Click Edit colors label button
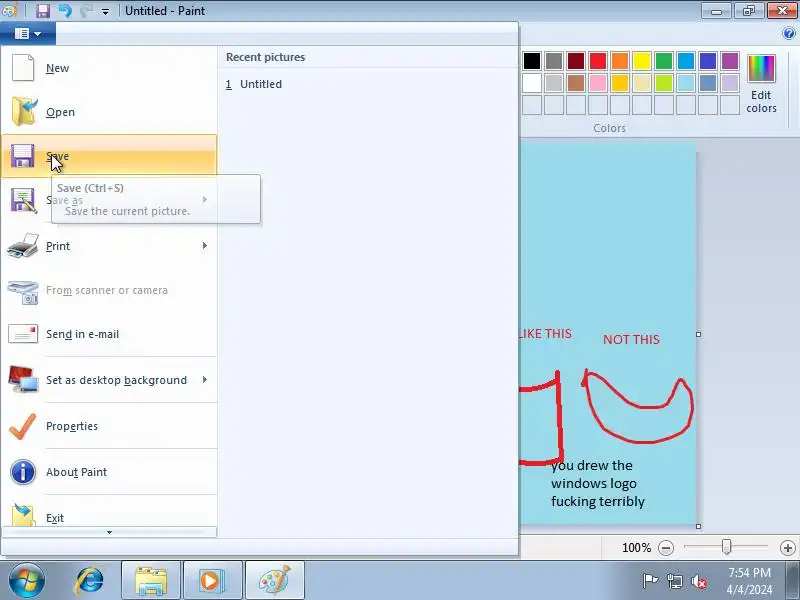Screen dimensions: 800x600 pos(761,102)
